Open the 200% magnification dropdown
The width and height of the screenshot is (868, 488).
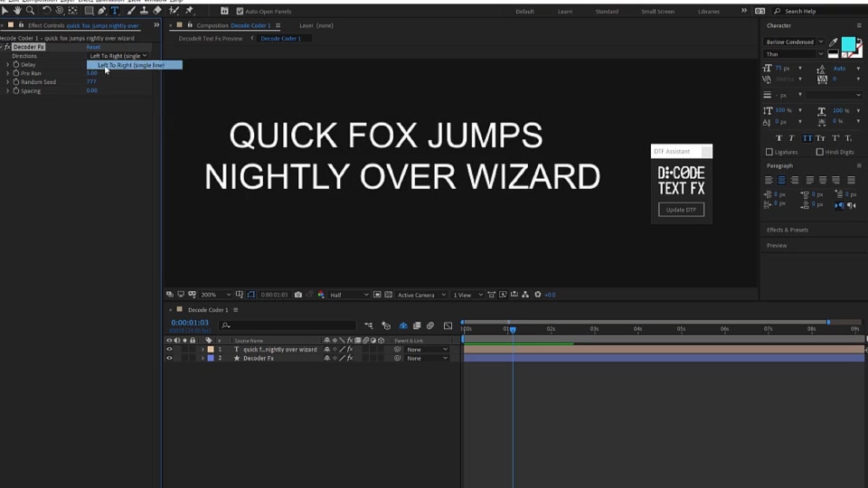(215, 295)
